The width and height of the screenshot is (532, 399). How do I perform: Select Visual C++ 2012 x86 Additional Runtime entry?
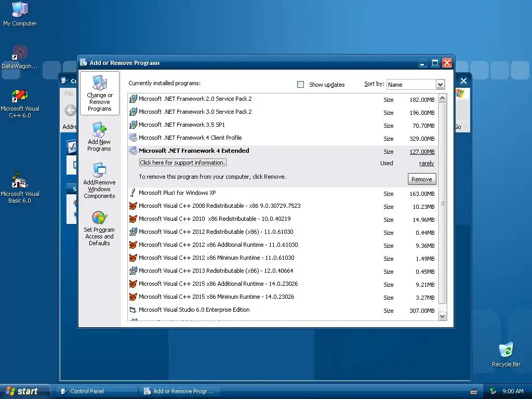(283, 245)
